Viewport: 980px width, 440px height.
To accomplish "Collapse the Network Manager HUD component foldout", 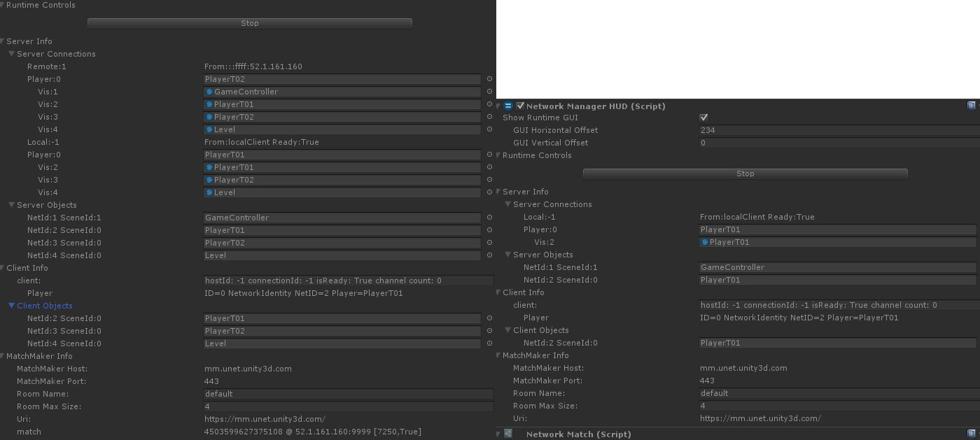I will coord(499,106).
